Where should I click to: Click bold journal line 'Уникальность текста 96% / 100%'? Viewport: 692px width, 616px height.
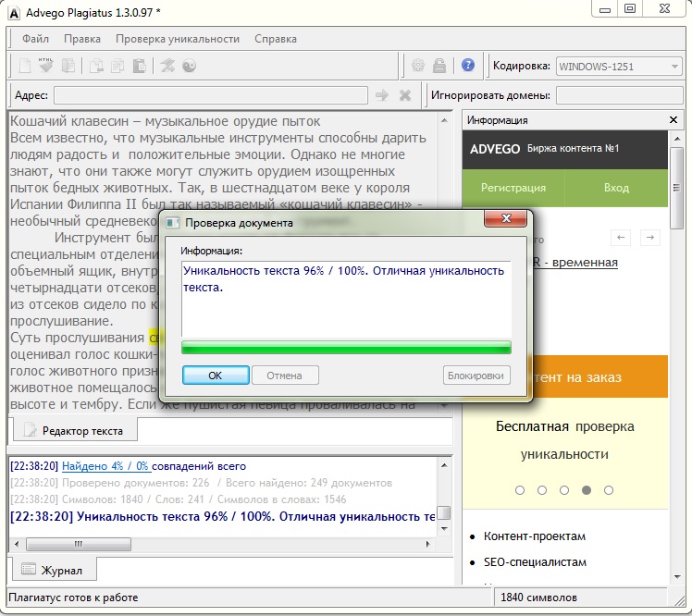click(222, 517)
